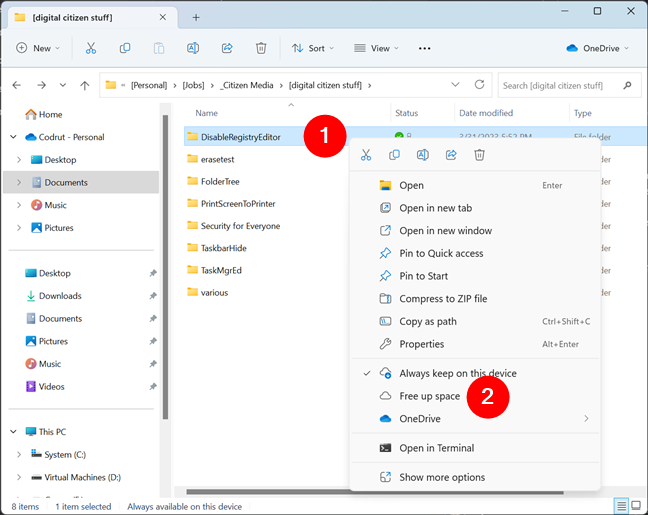
Task: Expand the System (C:) drive node
Action: (x=19, y=454)
